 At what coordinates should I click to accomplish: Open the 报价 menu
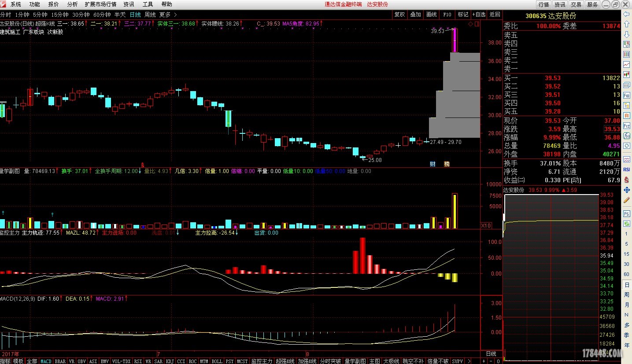(x=53, y=4)
